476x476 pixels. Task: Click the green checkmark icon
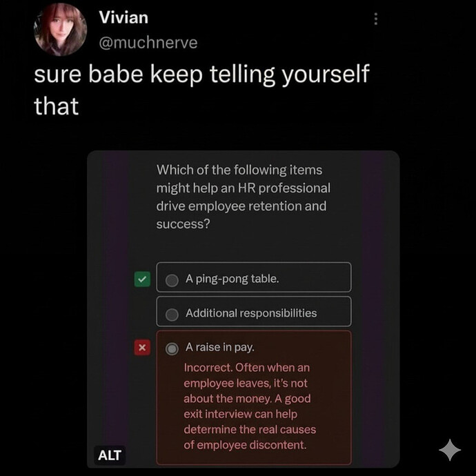142,279
